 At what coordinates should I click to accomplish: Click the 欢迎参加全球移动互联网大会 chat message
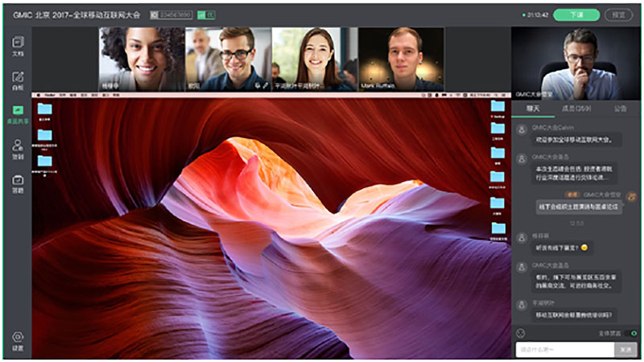pos(576,140)
